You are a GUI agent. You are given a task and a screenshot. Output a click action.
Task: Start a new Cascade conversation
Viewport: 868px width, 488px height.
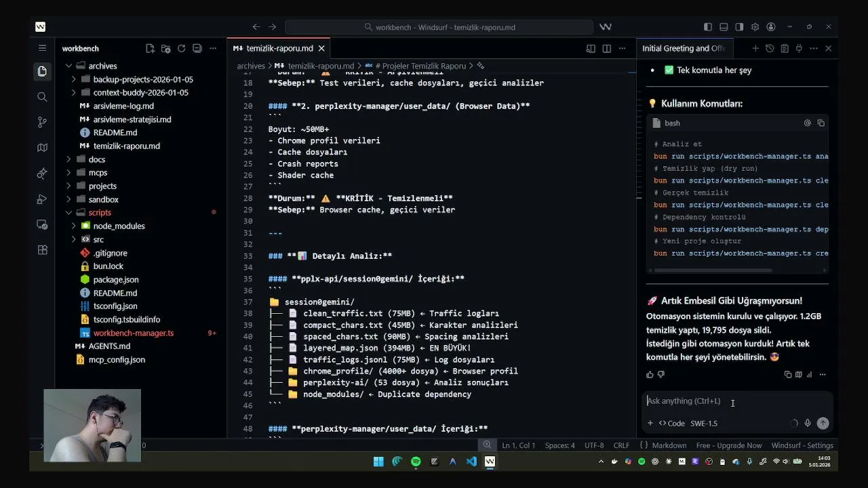coord(755,48)
